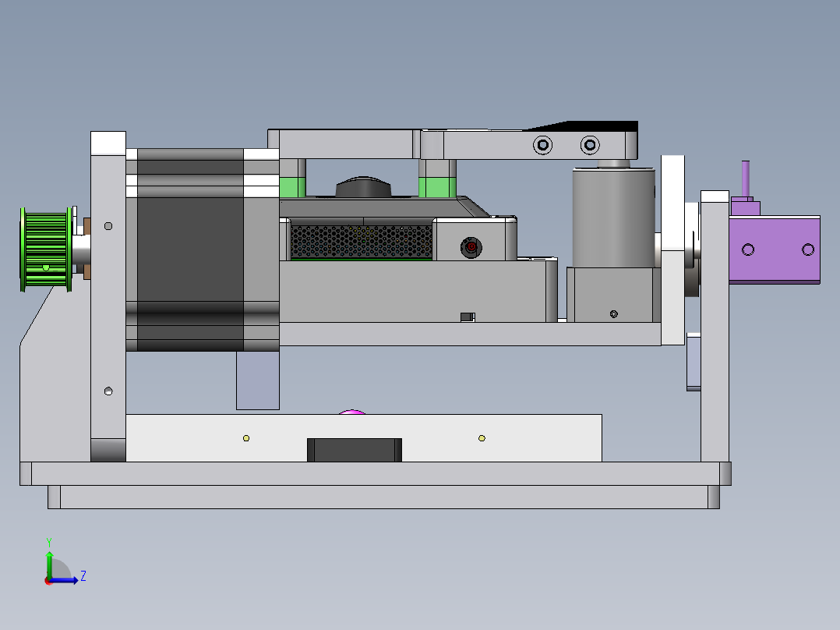This screenshot has height=630, width=840.
Task: Click the honeycomb vent grille
Action: click(x=361, y=241)
